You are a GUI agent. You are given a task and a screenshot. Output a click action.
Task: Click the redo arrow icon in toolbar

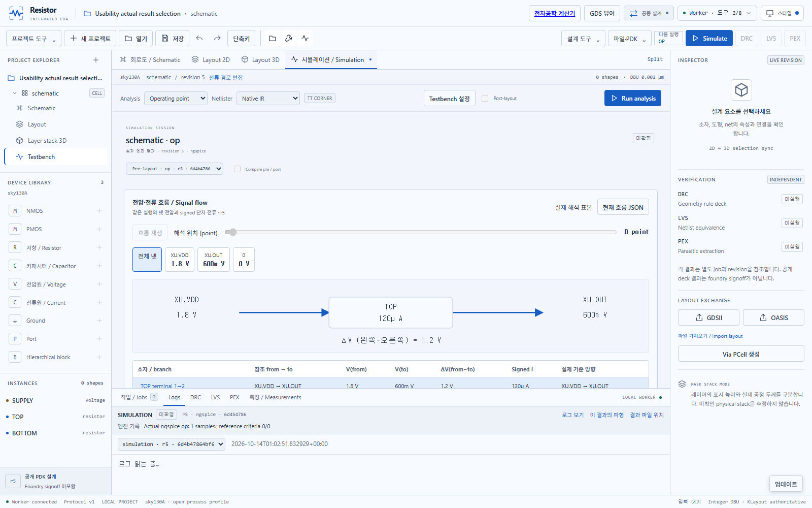(217, 38)
